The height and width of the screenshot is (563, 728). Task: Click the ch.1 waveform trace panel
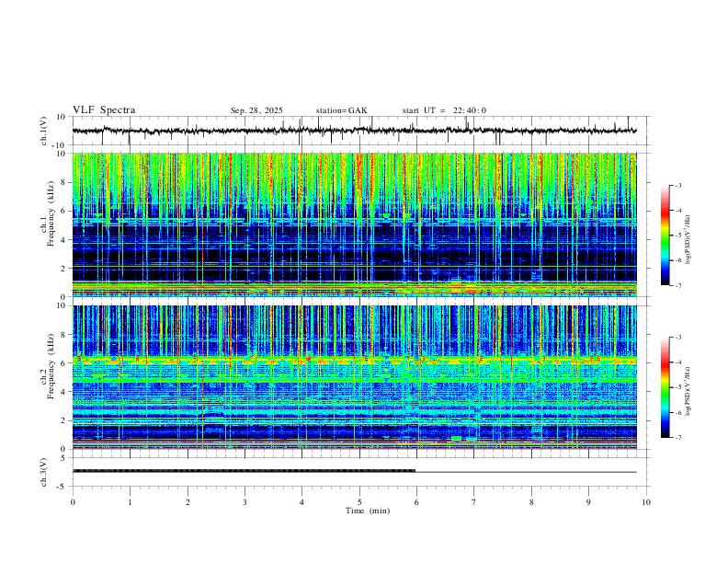click(x=359, y=131)
